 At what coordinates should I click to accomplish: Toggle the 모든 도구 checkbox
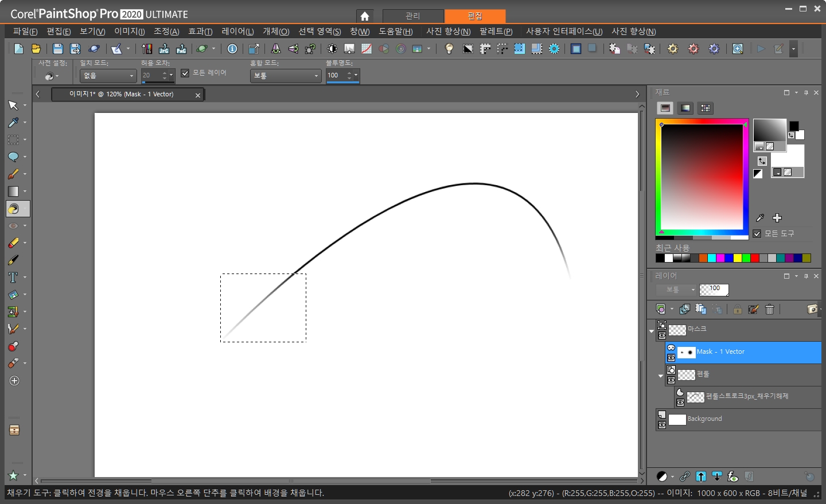pyautogui.click(x=757, y=233)
